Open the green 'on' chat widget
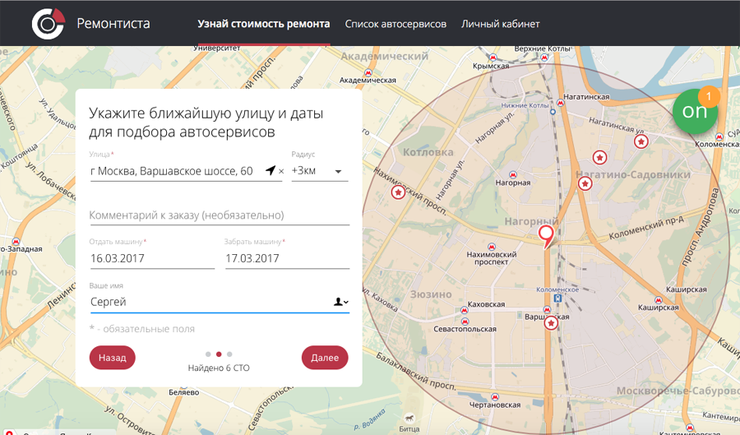This screenshot has height=435, width=740. pyautogui.click(x=695, y=111)
